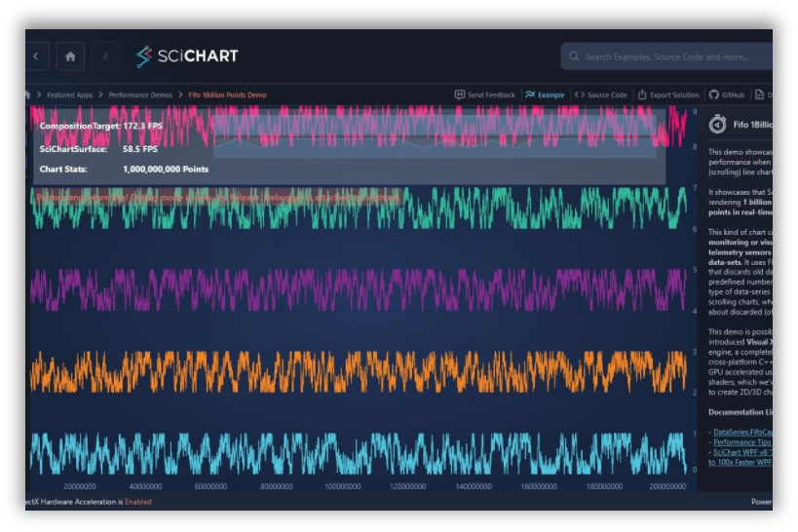Click x-axis label 20000000

point(80,486)
